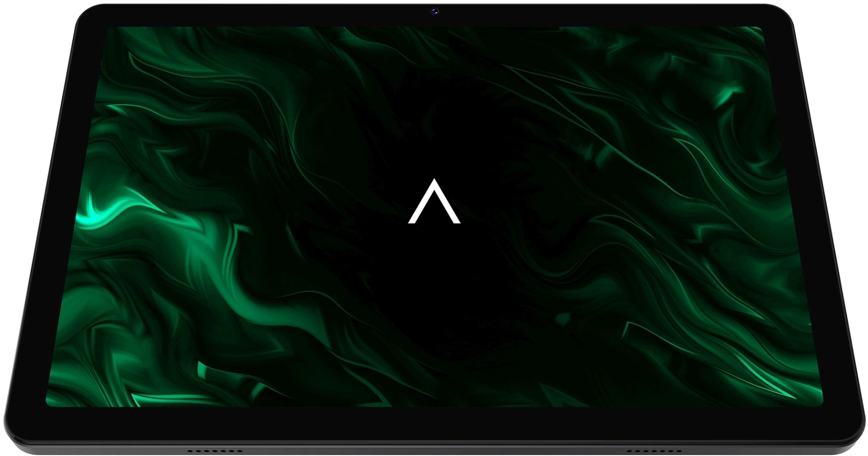Click the front camera lens on top bezel

click(x=434, y=10)
